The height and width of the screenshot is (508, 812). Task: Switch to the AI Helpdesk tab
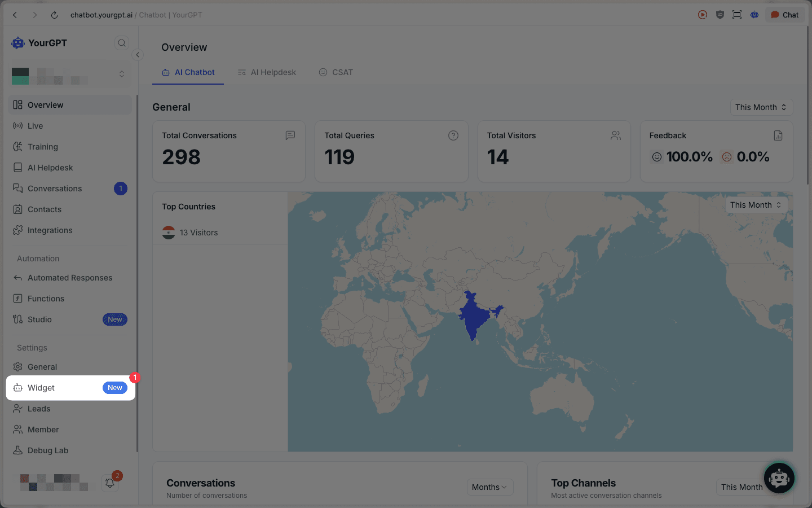click(267, 72)
